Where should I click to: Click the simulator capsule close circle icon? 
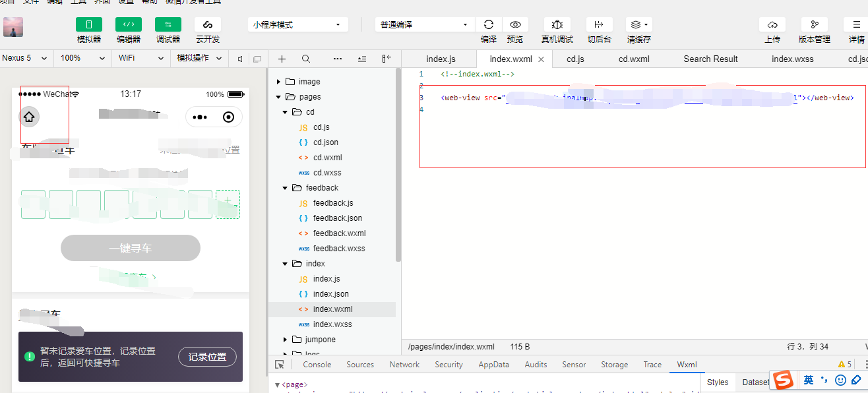228,117
